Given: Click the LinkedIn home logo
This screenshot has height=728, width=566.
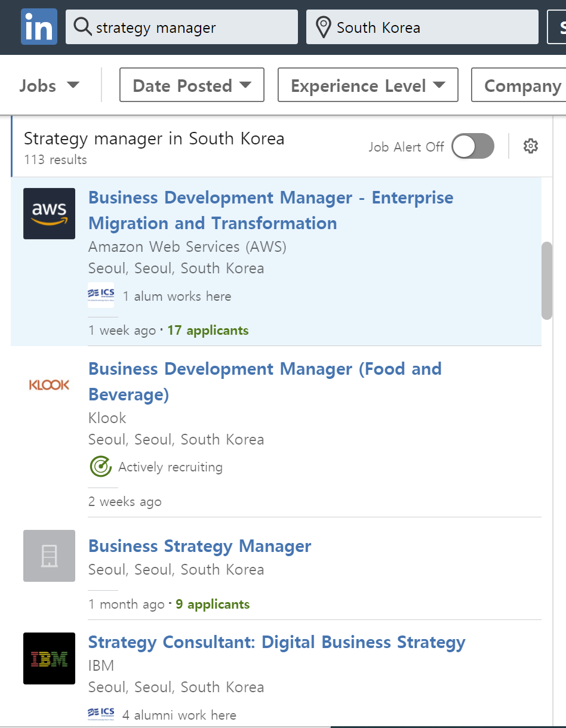Looking at the screenshot, I should tap(39, 27).
